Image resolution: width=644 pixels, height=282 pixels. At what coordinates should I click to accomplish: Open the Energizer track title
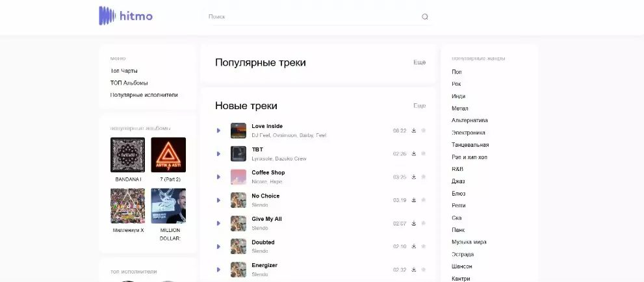pyautogui.click(x=264, y=265)
